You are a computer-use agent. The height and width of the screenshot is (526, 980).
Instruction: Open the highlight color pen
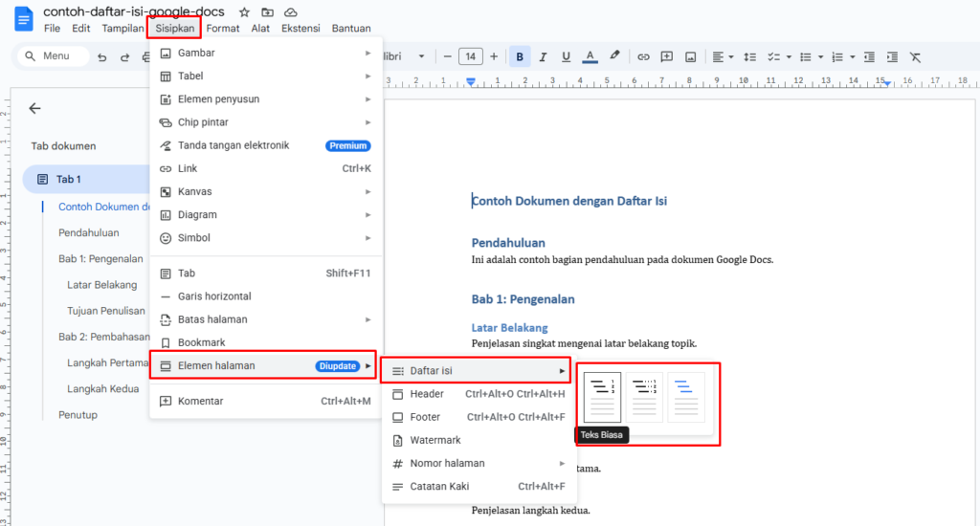coord(614,56)
